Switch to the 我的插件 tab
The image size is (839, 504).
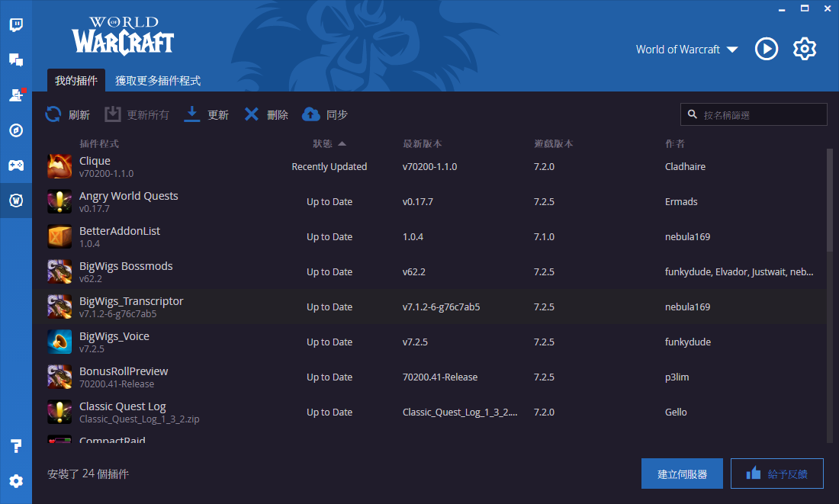coord(76,80)
